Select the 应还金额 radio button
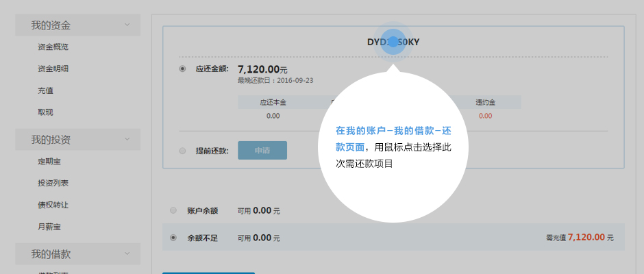This screenshot has width=644, height=274. pyautogui.click(x=182, y=68)
